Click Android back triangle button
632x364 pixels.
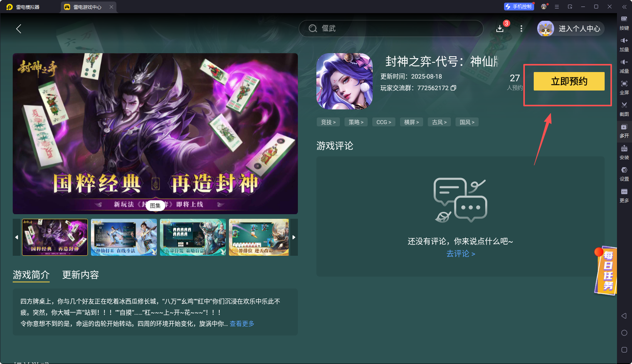(624, 316)
